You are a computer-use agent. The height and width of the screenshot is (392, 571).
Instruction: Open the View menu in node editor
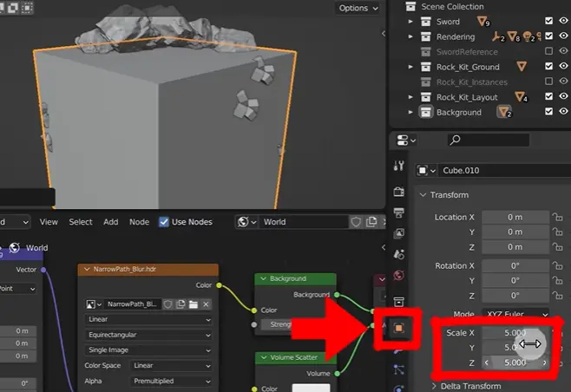pos(49,222)
